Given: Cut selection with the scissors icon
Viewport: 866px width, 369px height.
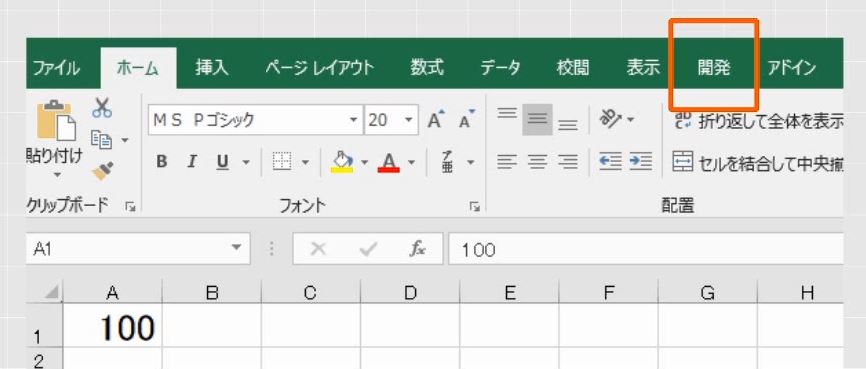Looking at the screenshot, I should click(102, 107).
